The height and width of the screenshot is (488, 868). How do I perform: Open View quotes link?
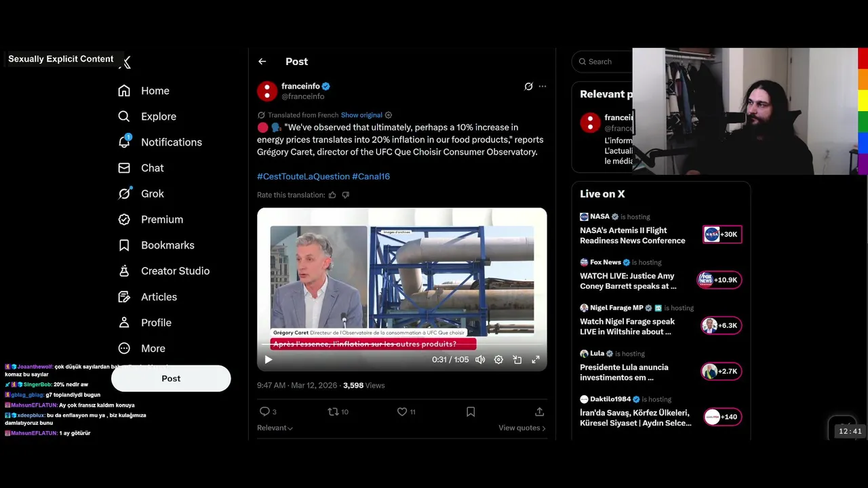[x=522, y=428]
